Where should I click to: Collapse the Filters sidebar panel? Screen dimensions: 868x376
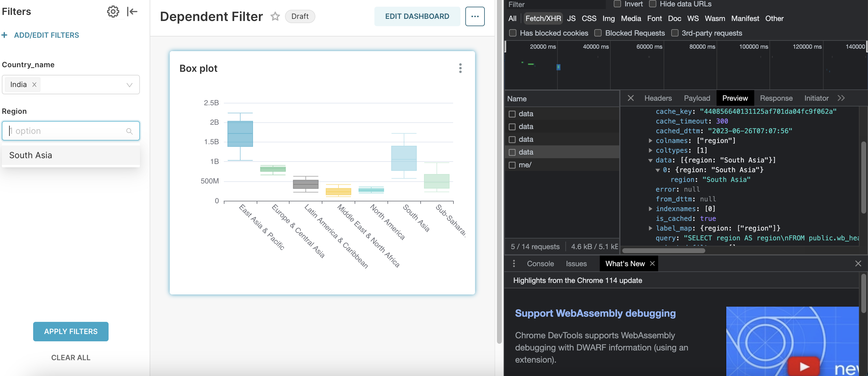[x=132, y=12]
